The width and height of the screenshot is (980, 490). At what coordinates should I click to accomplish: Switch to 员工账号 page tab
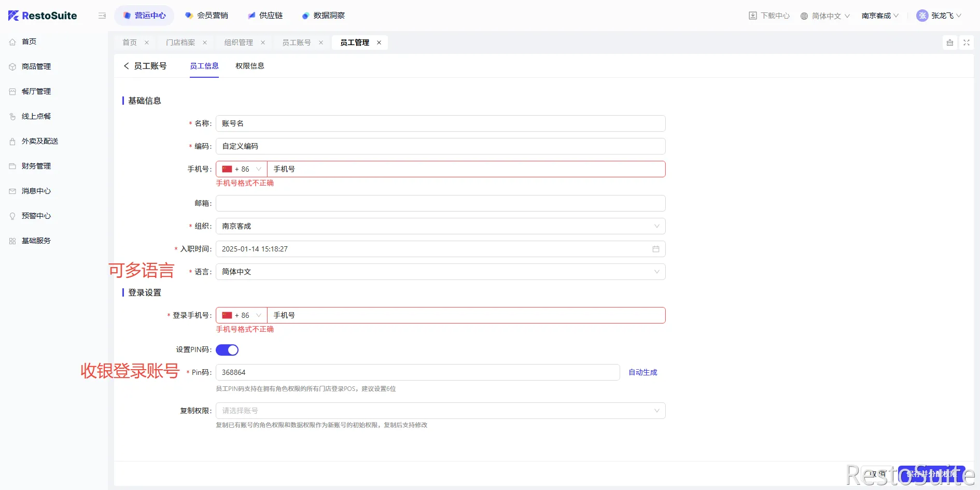(297, 43)
